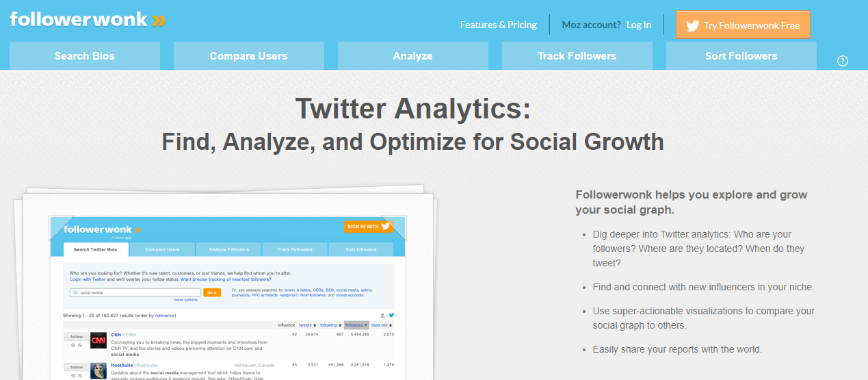Click the followers sort column header in the preview

(356, 325)
